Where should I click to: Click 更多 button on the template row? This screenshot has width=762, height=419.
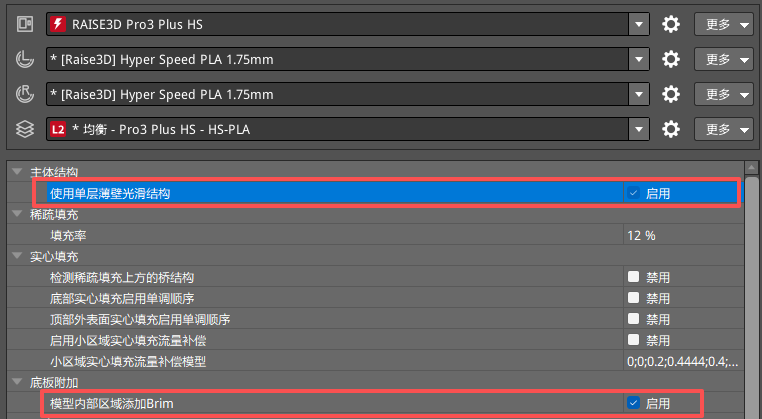723,129
